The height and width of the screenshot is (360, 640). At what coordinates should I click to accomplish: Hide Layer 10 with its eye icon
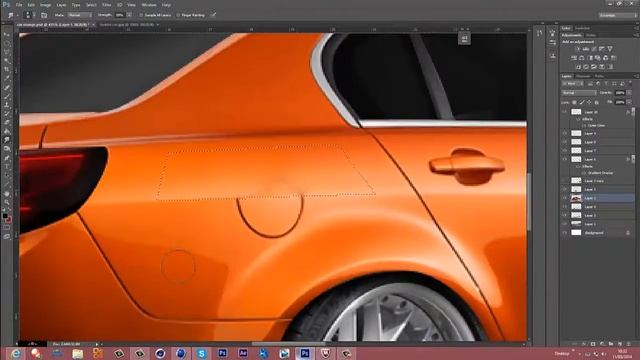564,111
